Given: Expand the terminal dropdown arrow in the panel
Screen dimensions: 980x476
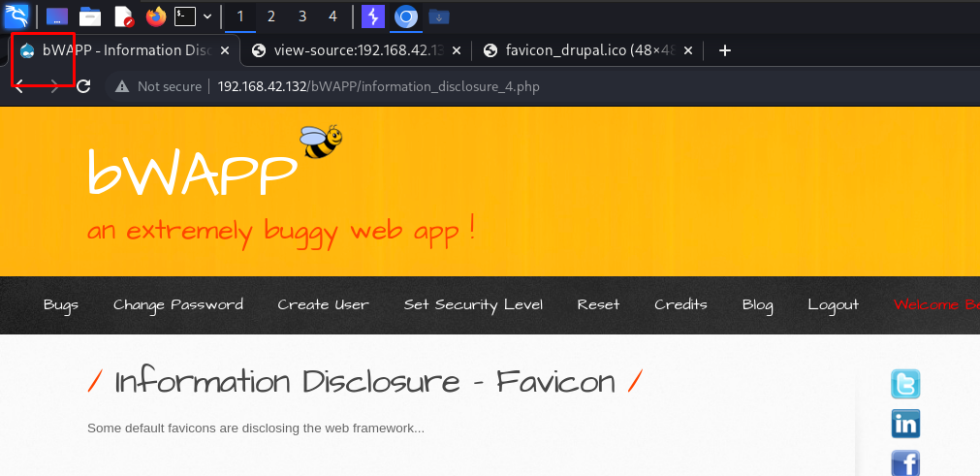Looking at the screenshot, I should click(x=206, y=16).
